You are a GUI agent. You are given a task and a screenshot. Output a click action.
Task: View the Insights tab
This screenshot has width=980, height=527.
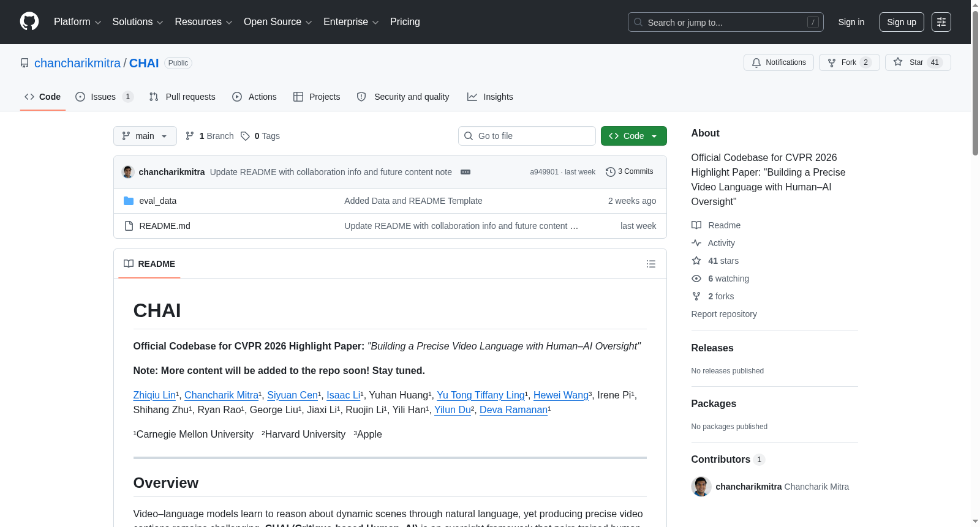pyautogui.click(x=490, y=97)
